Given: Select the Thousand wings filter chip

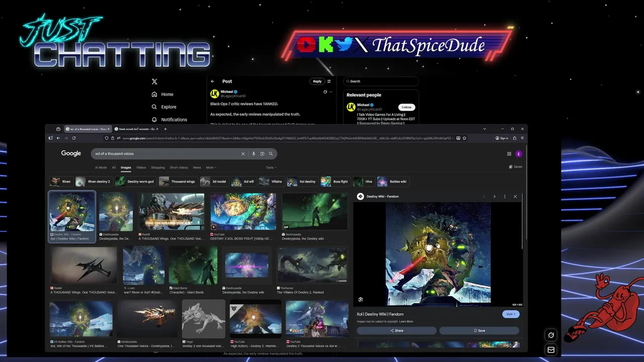Looking at the screenshot, I should point(178,182).
